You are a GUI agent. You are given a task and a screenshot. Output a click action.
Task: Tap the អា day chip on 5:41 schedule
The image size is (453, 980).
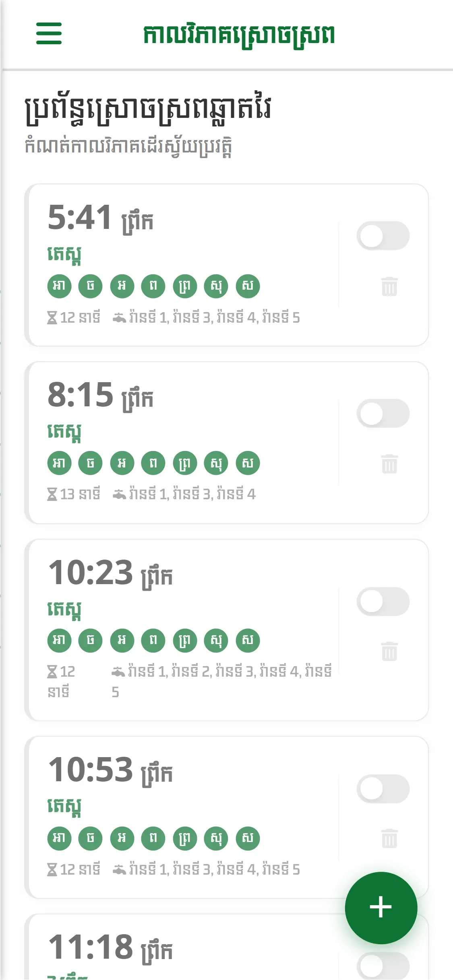[x=59, y=286]
